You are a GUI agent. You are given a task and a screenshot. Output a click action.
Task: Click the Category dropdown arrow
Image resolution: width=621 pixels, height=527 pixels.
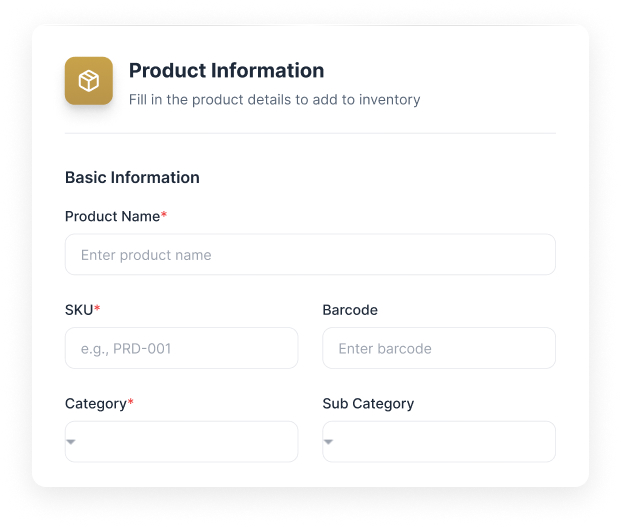click(71, 441)
